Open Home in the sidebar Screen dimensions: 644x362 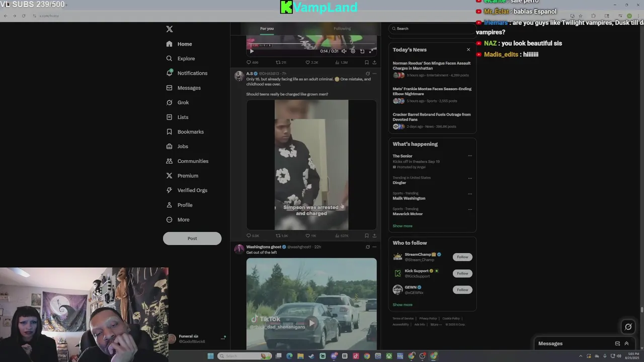pos(179,44)
